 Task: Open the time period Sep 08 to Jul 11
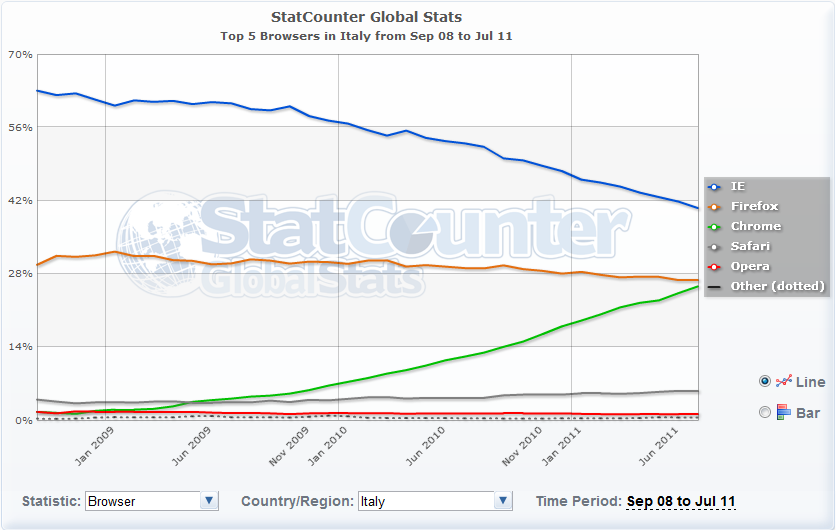(681, 501)
